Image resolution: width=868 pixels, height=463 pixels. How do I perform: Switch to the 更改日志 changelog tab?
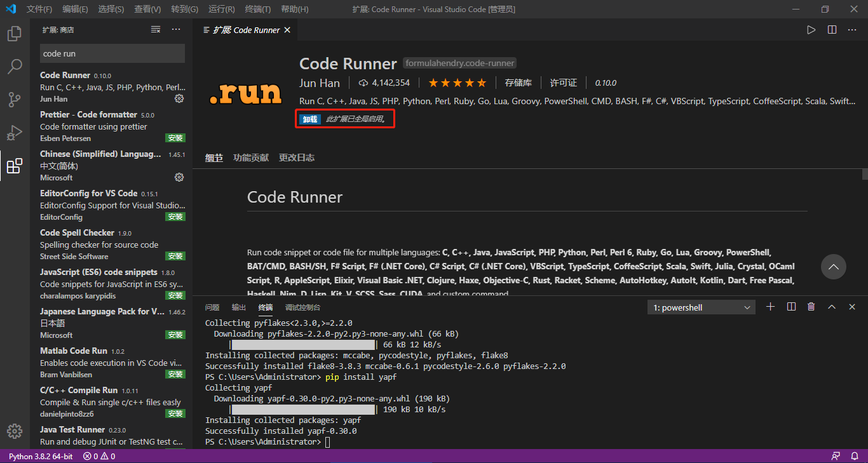297,158
